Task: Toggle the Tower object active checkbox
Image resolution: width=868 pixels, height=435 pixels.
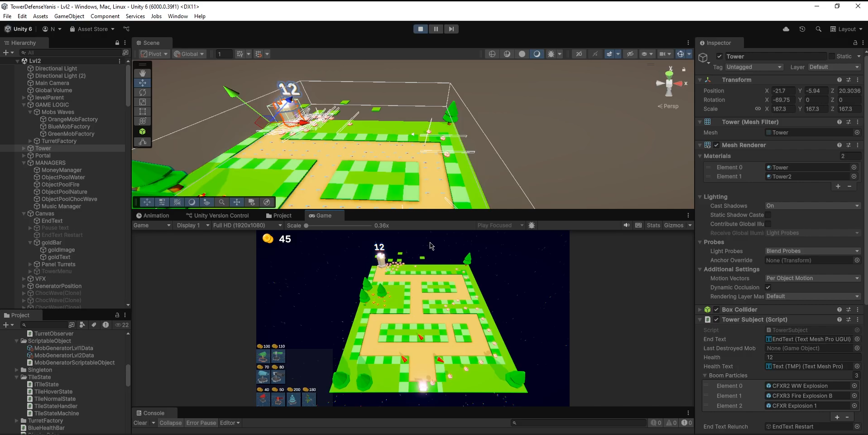Action: 719,57
